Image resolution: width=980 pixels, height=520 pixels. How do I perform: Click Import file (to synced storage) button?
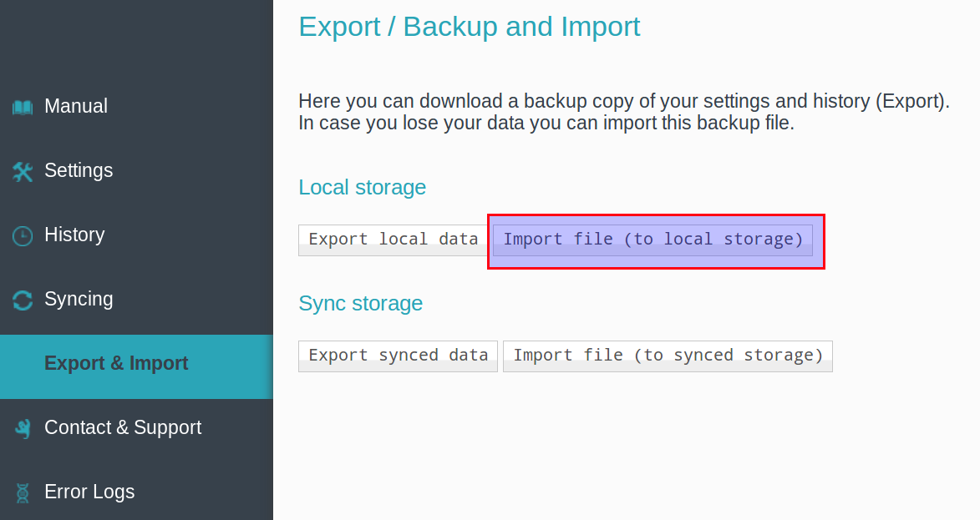668,356
